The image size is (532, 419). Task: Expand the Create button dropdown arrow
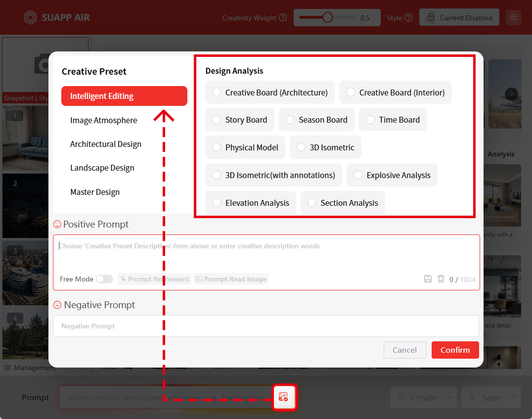[x=450, y=397]
